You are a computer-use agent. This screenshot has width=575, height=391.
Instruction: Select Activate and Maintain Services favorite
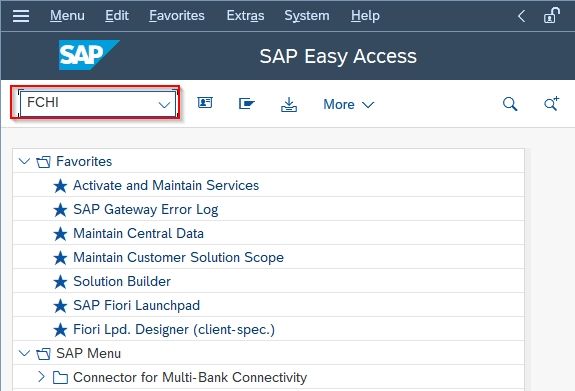click(x=166, y=186)
